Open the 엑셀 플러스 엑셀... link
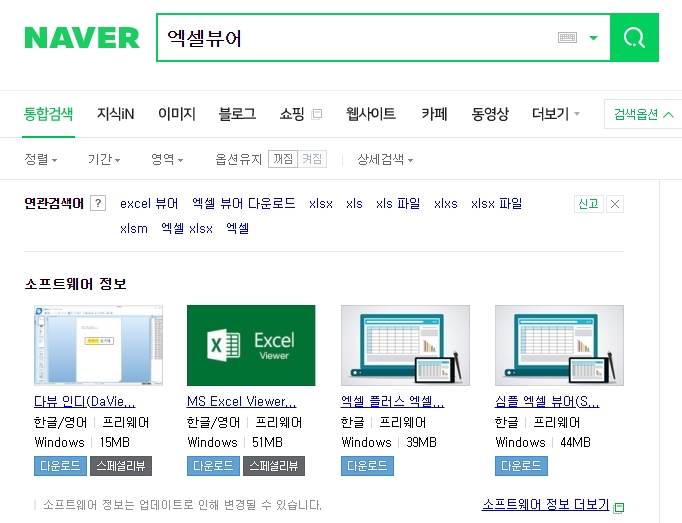This screenshot has height=523, width=682. click(392, 401)
